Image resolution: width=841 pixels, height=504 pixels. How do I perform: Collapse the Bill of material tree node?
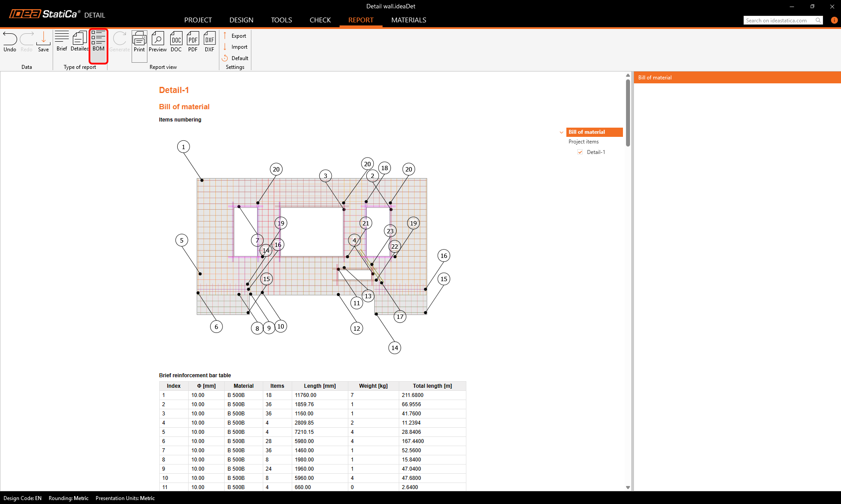tap(562, 132)
